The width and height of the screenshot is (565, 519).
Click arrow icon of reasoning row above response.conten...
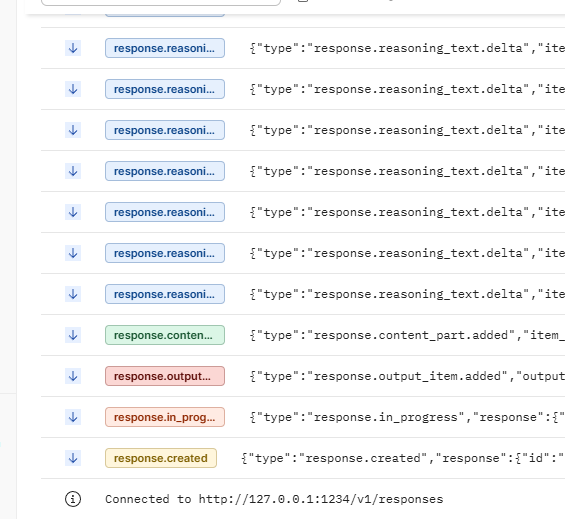click(x=73, y=294)
